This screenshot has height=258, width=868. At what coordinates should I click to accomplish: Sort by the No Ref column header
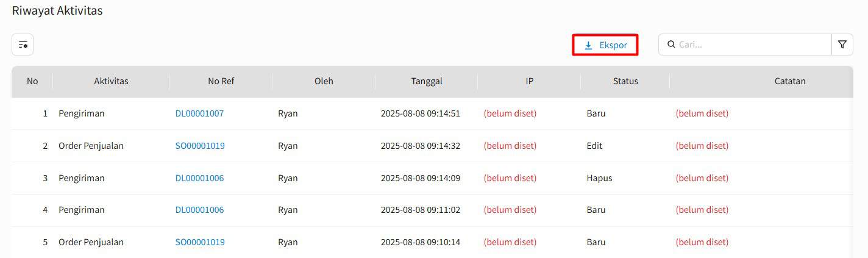(221, 81)
